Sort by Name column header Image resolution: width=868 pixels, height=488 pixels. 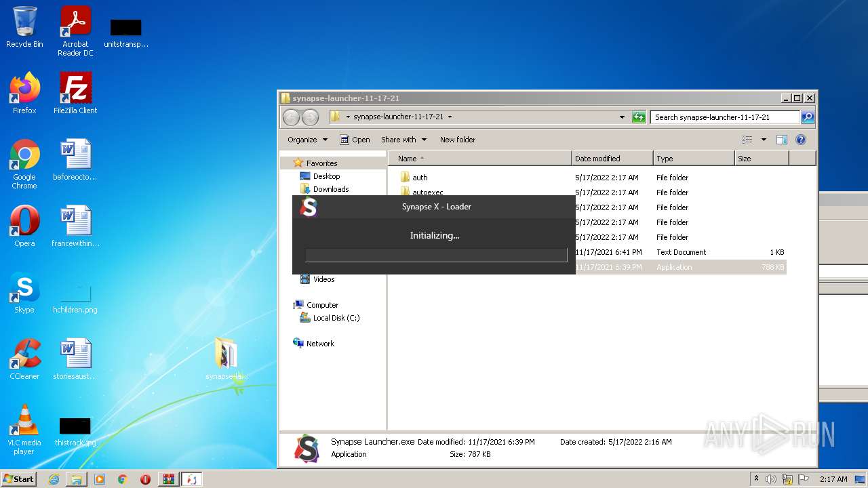tap(480, 159)
